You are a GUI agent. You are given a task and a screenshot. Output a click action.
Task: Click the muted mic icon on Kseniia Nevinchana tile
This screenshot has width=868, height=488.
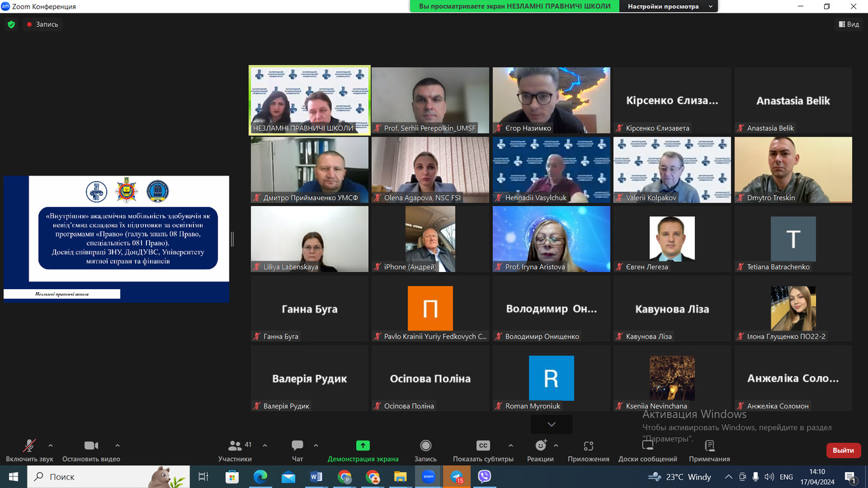pyautogui.click(x=620, y=406)
